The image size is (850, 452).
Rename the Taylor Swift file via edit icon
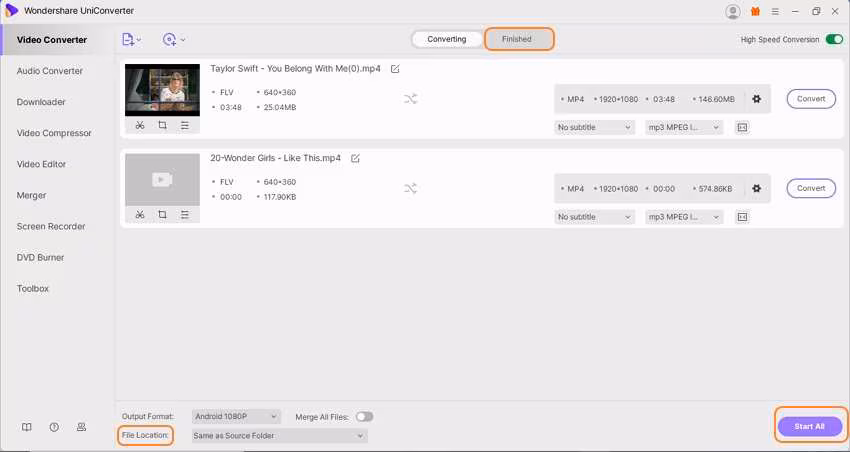point(395,69)
